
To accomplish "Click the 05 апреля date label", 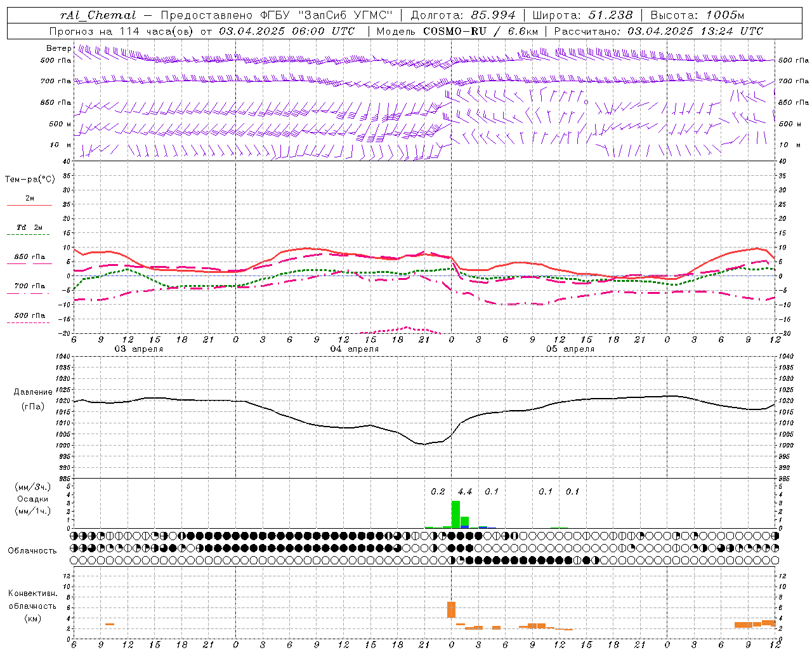I will pos(570,349).
